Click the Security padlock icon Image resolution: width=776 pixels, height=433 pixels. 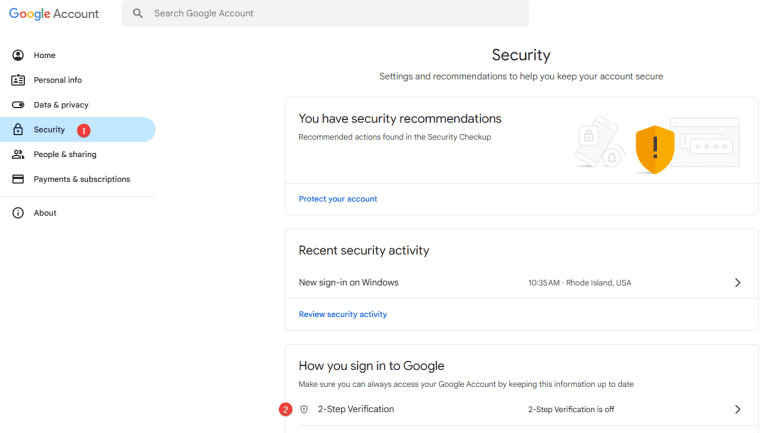click(18, 130)
